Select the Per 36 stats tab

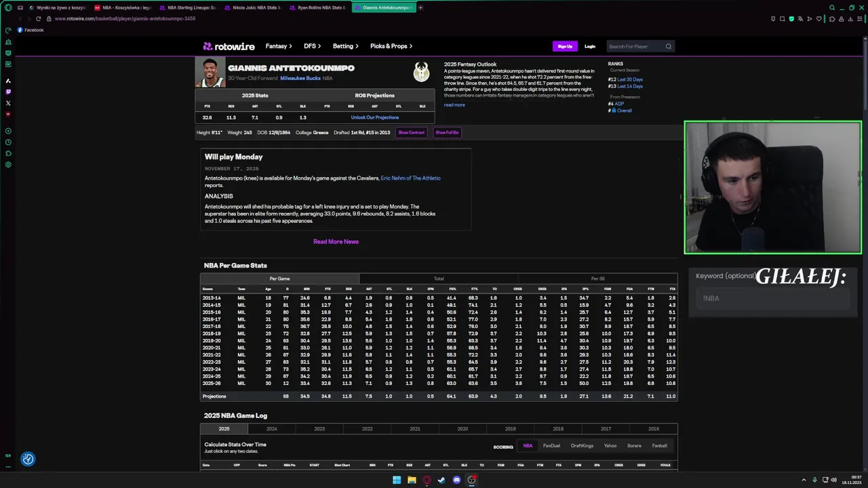coord(597,279)
